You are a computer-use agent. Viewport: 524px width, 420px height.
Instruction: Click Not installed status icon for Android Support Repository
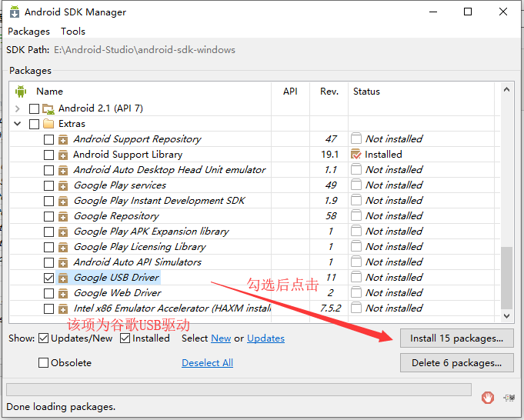[x=356, y=138]
